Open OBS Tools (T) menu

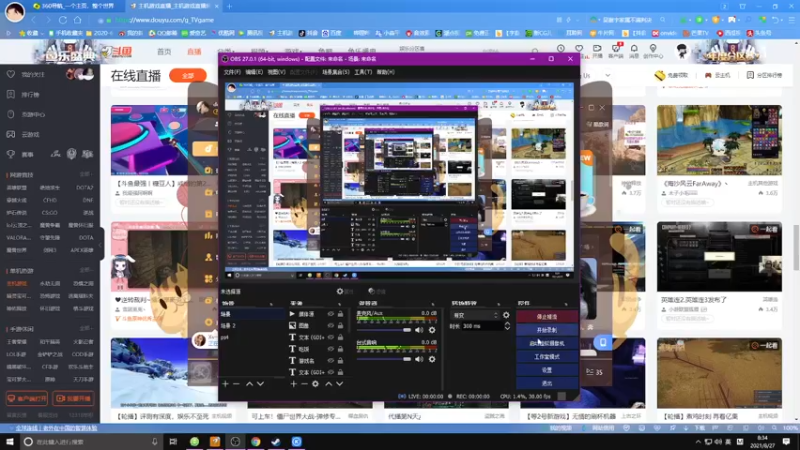pos(363,72)
